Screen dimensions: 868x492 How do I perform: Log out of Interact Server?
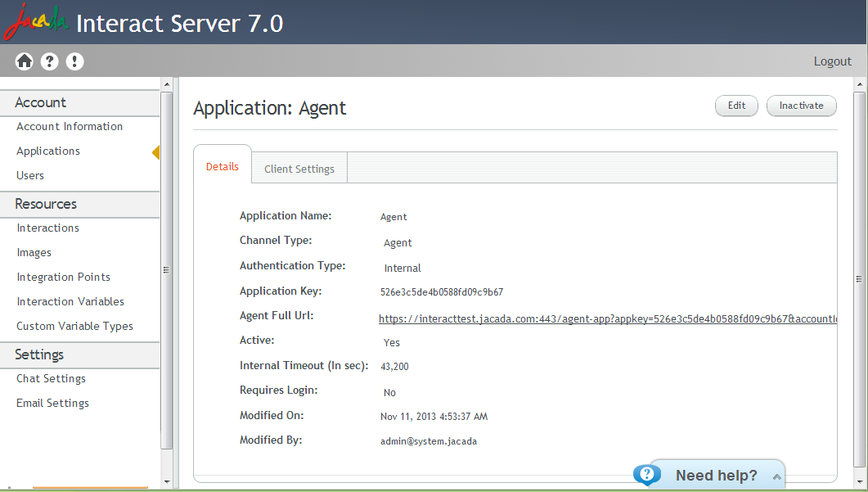[832, 61]
